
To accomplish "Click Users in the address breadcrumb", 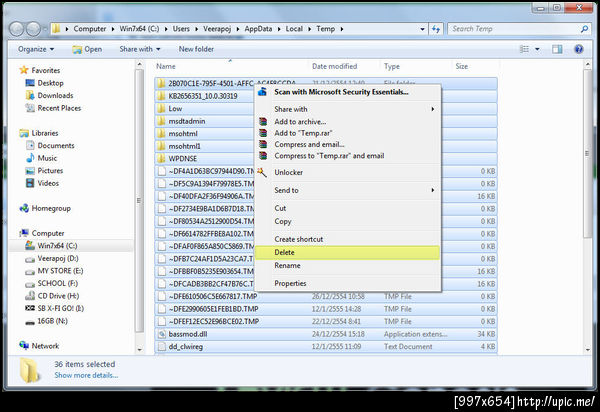I will [181, 29].
